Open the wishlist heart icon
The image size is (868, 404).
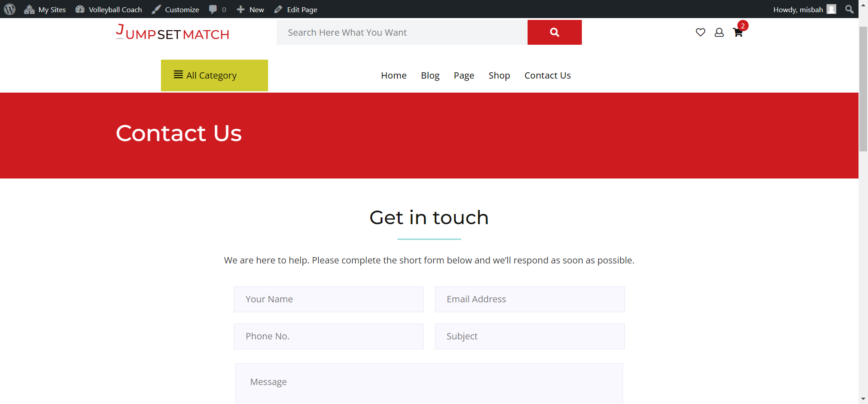700,33
